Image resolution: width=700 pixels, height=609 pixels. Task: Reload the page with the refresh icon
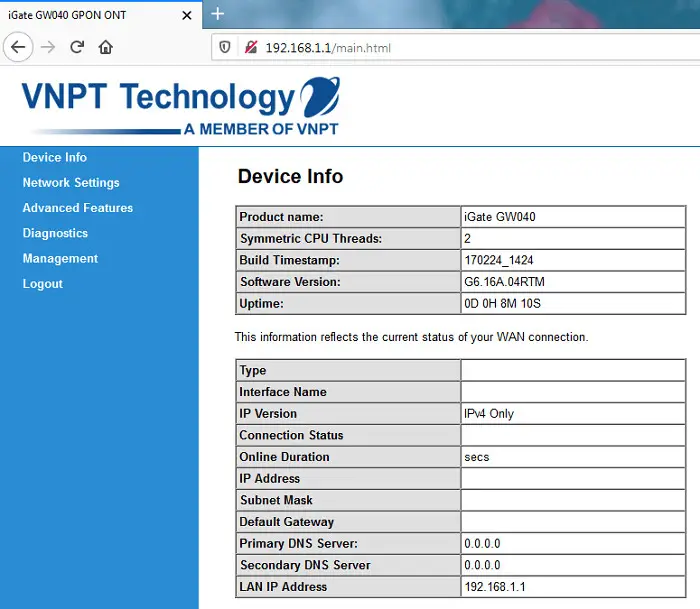[77, 47]
